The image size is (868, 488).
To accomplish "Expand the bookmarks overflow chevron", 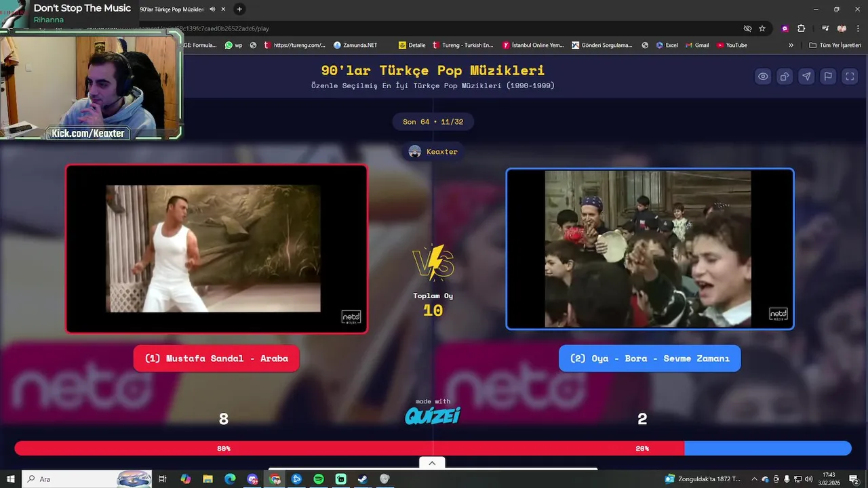I will coord(791,45).
